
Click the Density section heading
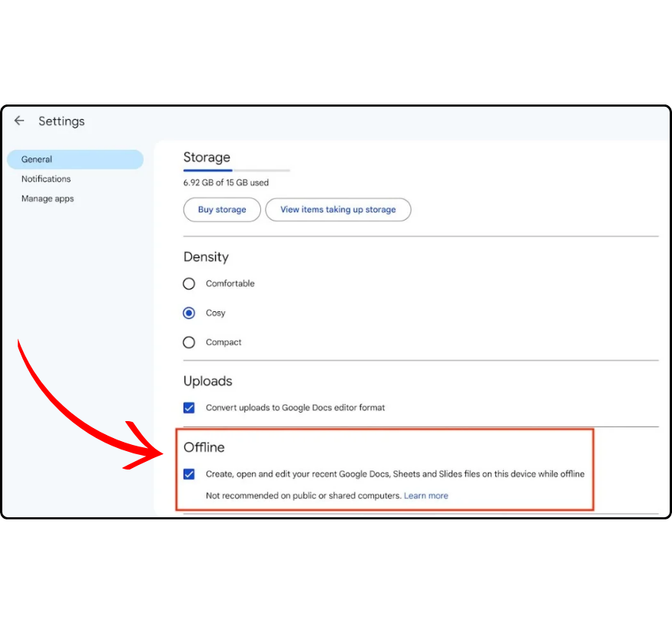206,257
